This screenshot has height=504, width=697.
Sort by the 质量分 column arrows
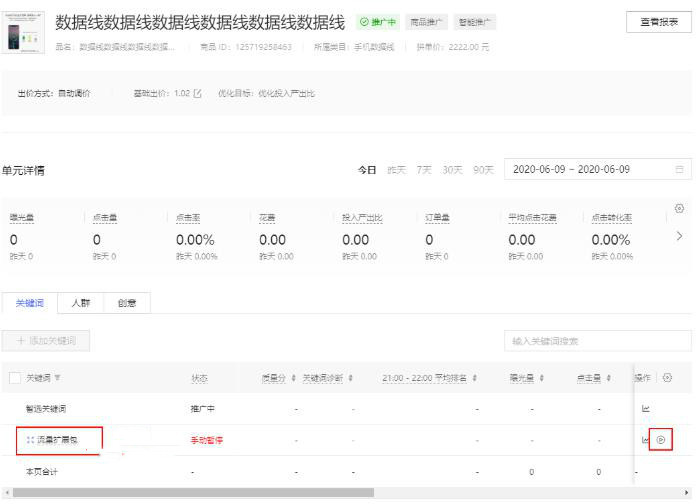coord(293,378)
